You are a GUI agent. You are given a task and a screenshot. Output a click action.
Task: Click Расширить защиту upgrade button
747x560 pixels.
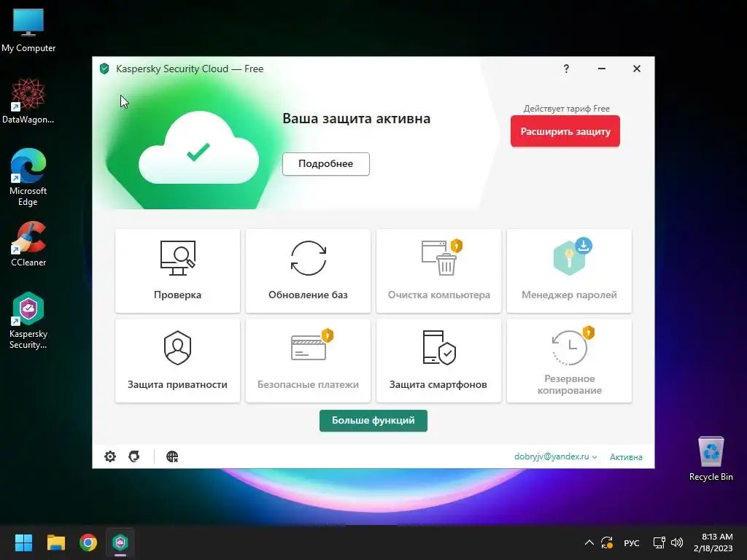(565, 131)
